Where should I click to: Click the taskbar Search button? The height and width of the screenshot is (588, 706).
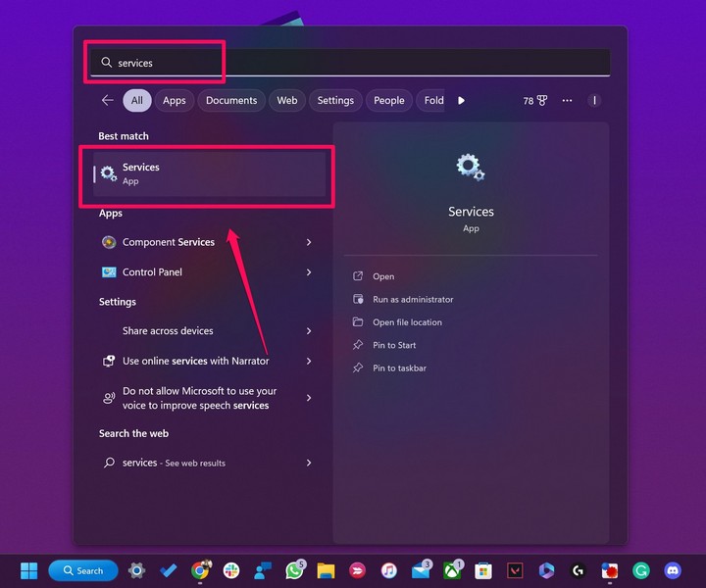83,571
